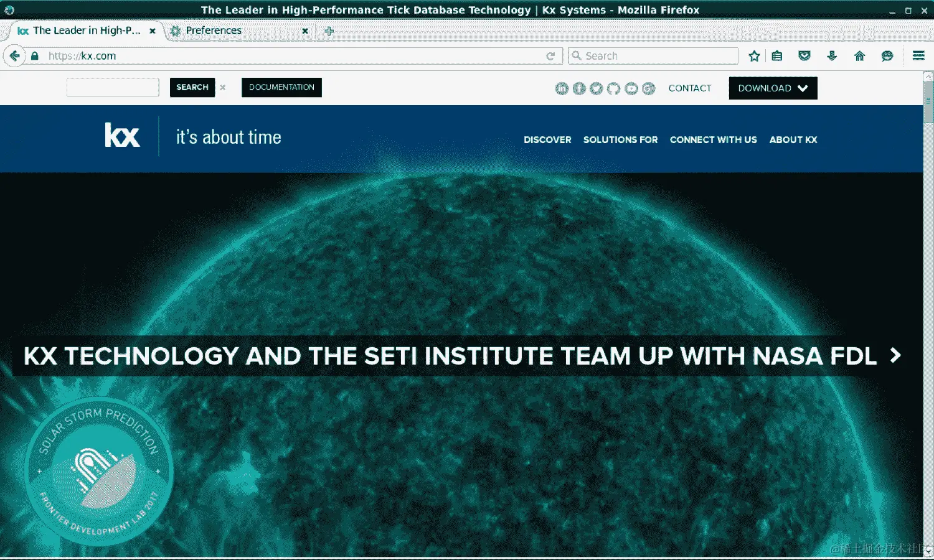Click the Kx logo in header

122,136
